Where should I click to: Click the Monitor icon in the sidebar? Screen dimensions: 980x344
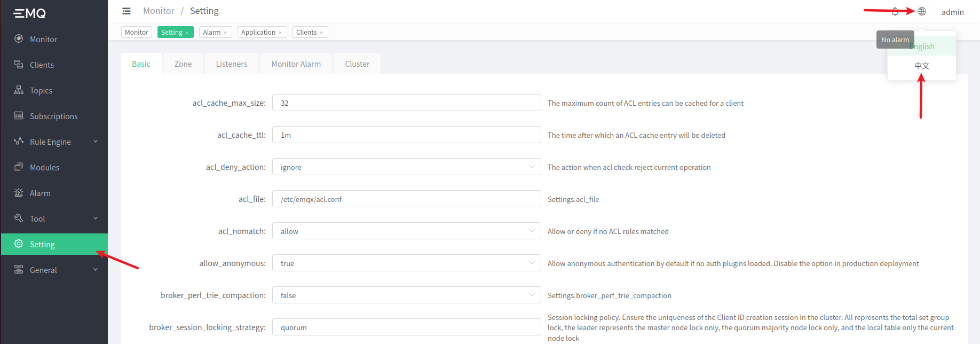point(19,39)
